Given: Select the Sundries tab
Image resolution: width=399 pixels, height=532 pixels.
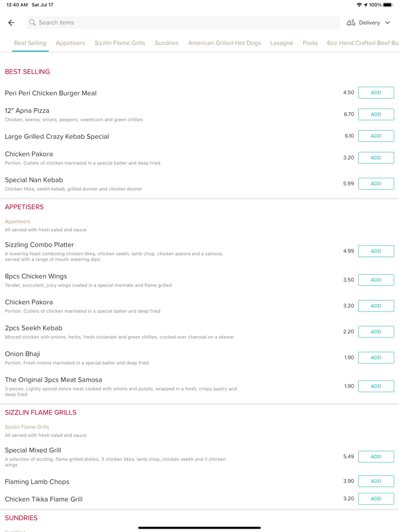Looking at the screenshot, I should pos(166,43).
